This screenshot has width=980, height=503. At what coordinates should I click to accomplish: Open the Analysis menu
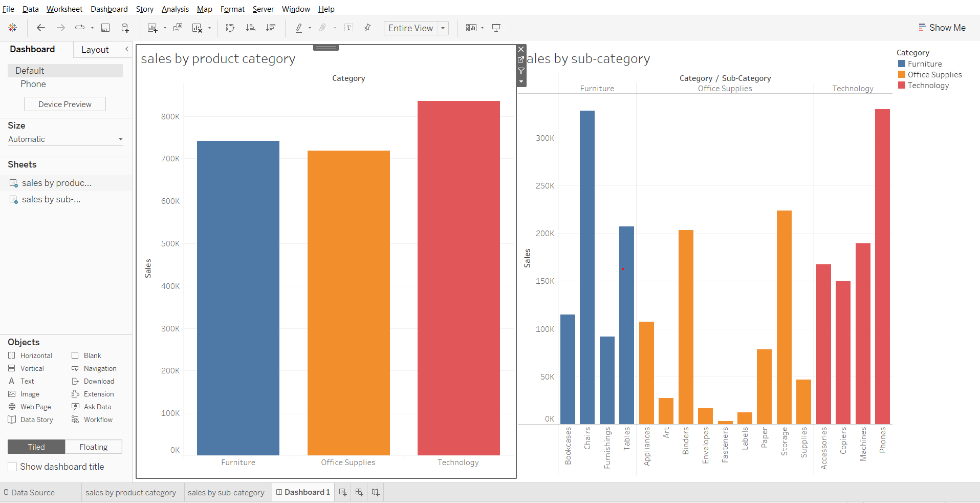click(175, 9)
